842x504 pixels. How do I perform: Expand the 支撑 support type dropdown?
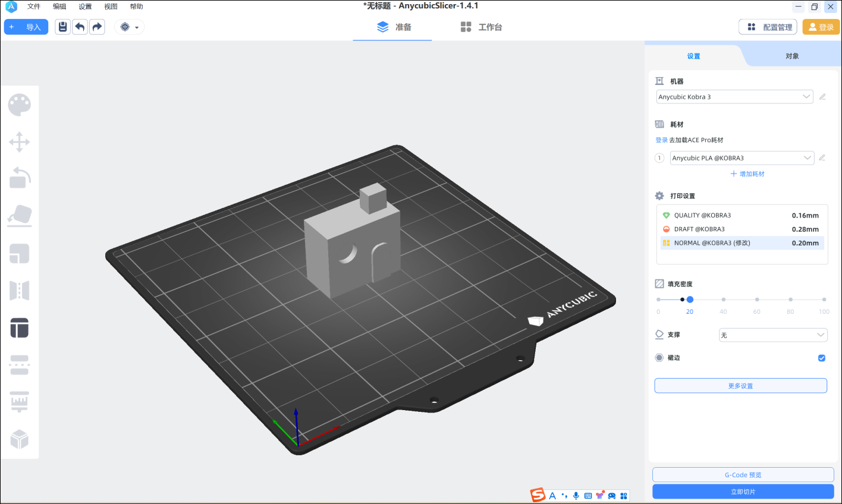click(772, 335)
